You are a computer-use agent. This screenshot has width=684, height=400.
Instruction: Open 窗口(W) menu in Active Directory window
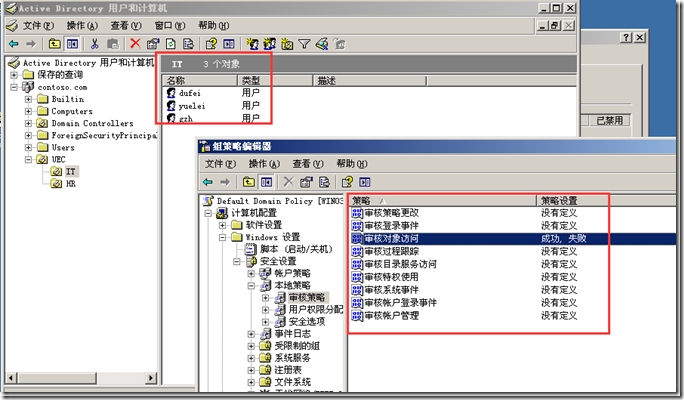click(170, 26)
